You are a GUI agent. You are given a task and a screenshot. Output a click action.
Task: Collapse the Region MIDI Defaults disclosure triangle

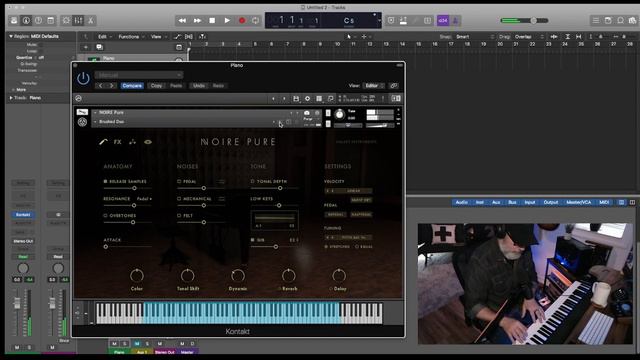(11, 36)
